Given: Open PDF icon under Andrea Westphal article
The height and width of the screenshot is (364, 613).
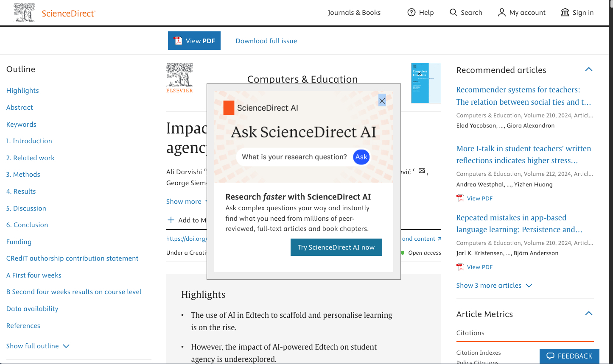Looking at the screenshot, I should (x=460, y=198).
